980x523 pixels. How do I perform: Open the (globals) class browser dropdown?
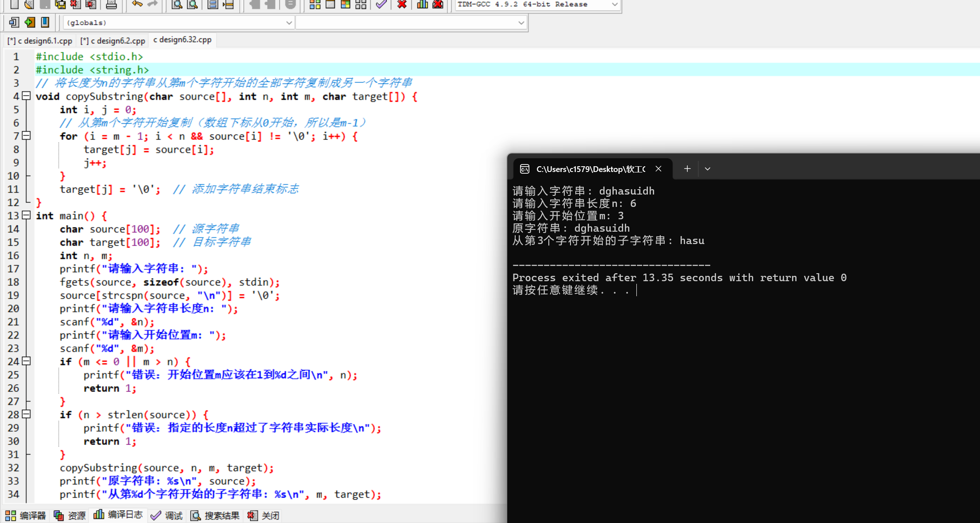[x=288, y=22]
